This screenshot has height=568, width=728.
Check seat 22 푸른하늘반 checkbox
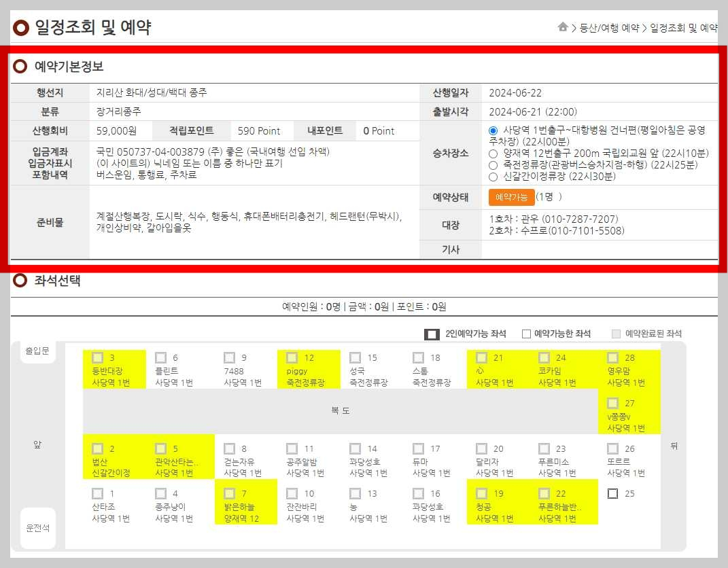click(544, 493)
